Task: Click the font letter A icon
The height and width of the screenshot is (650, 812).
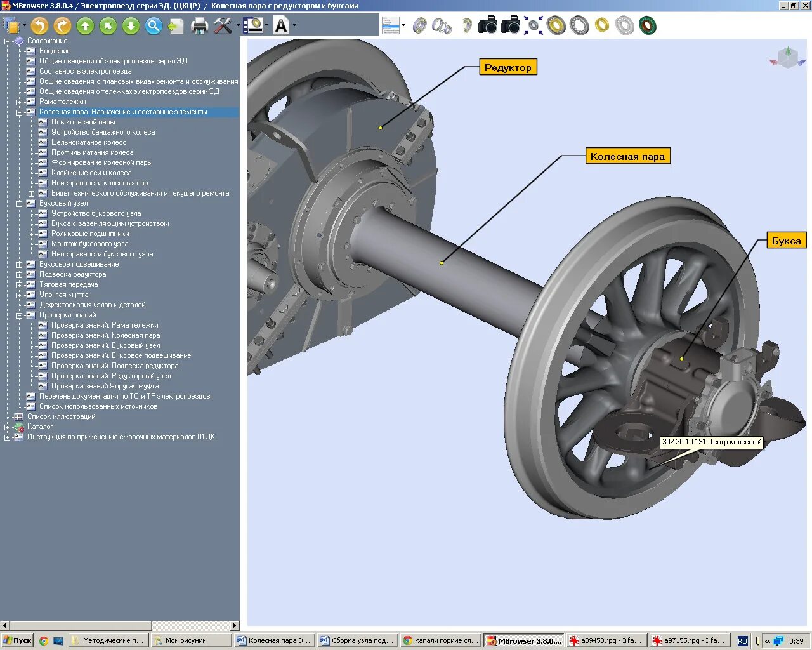Action: [x=281, y=25]
